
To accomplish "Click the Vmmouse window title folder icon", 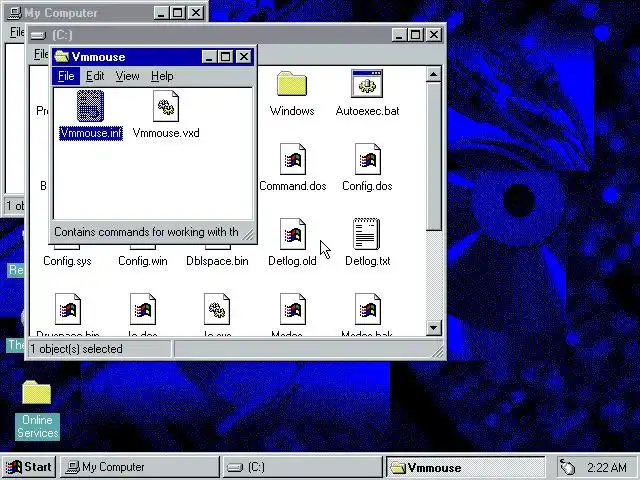I will click(62, 56).
